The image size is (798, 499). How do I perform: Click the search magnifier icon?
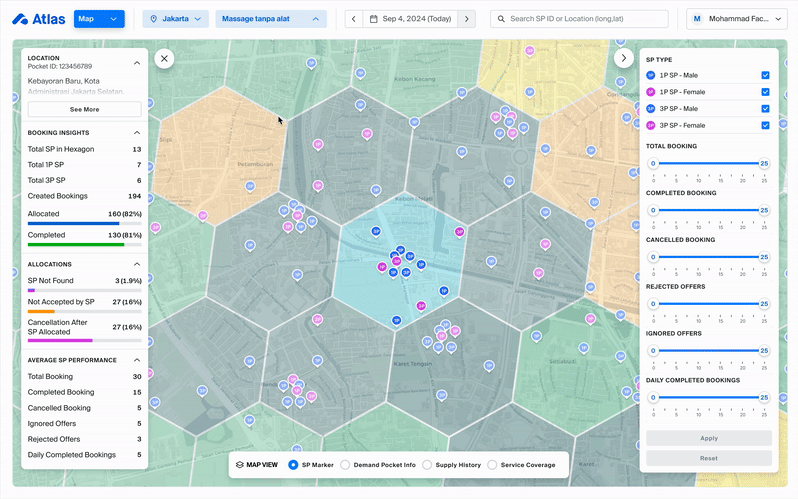(501, 19)
